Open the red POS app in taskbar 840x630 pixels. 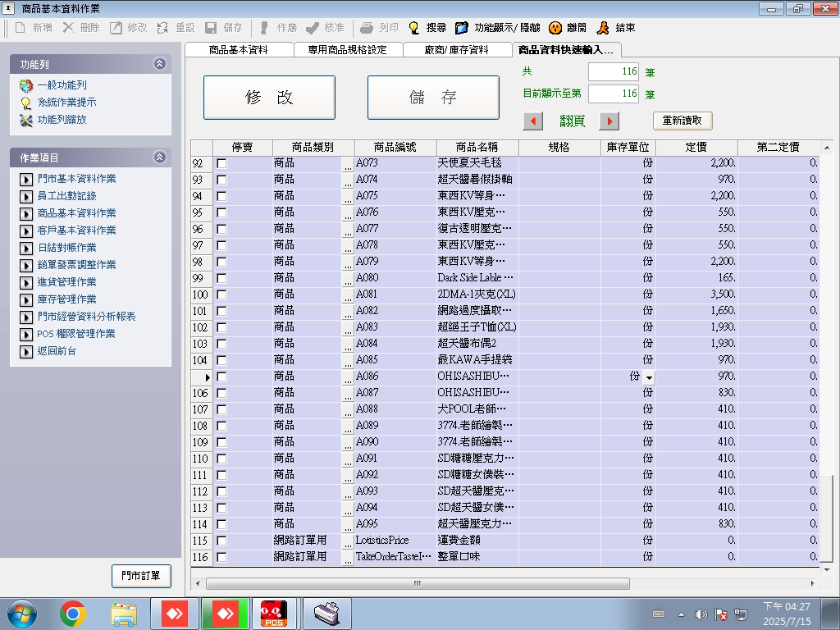[x=273, y=614]
